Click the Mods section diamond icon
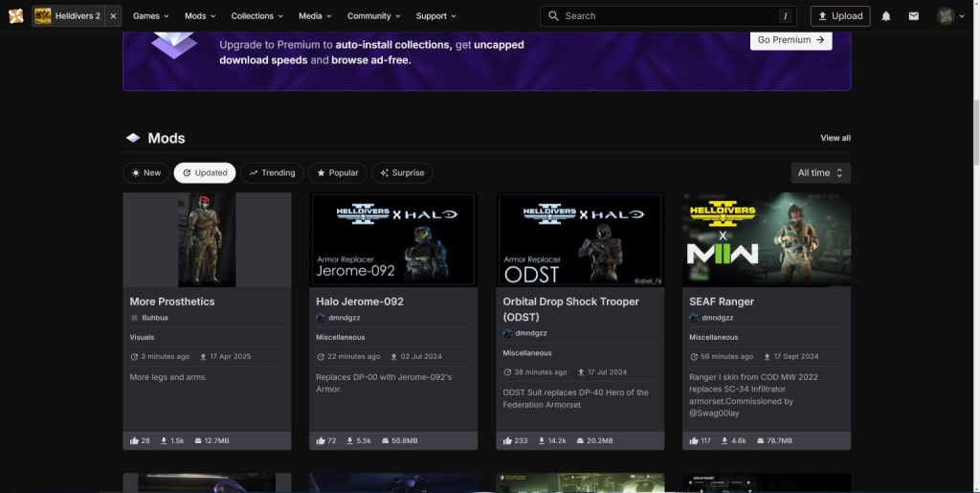The image size is (980, 493). point(133,138)
